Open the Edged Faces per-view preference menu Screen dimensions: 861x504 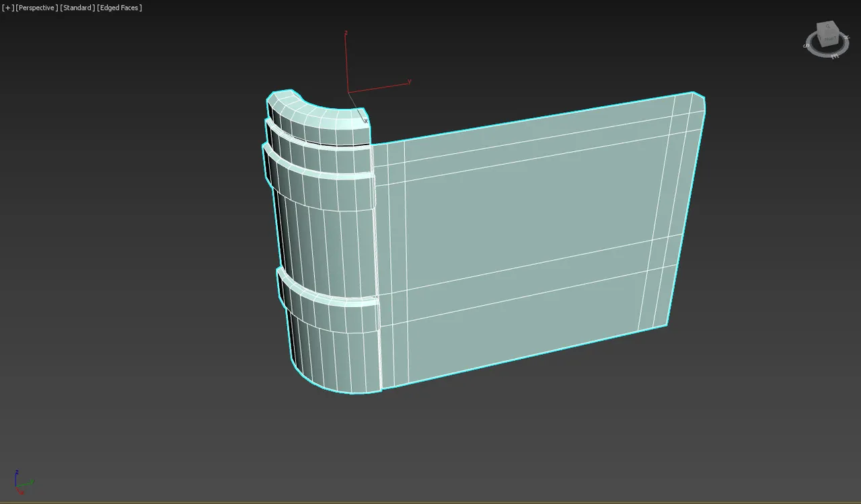click(x=119, y=7)
